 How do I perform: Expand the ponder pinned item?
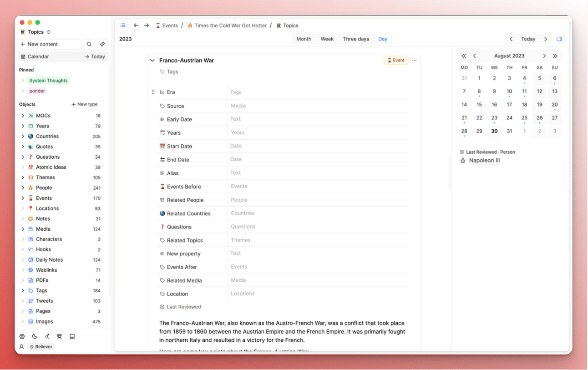23,91
